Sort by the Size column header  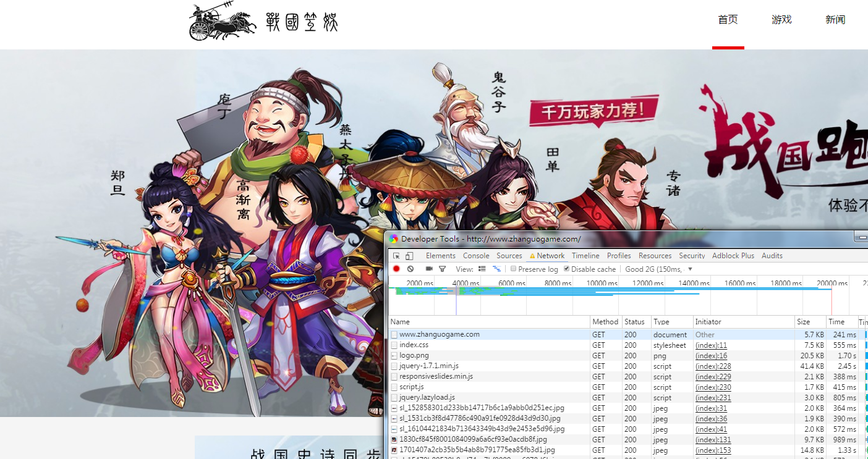(811, 322)
